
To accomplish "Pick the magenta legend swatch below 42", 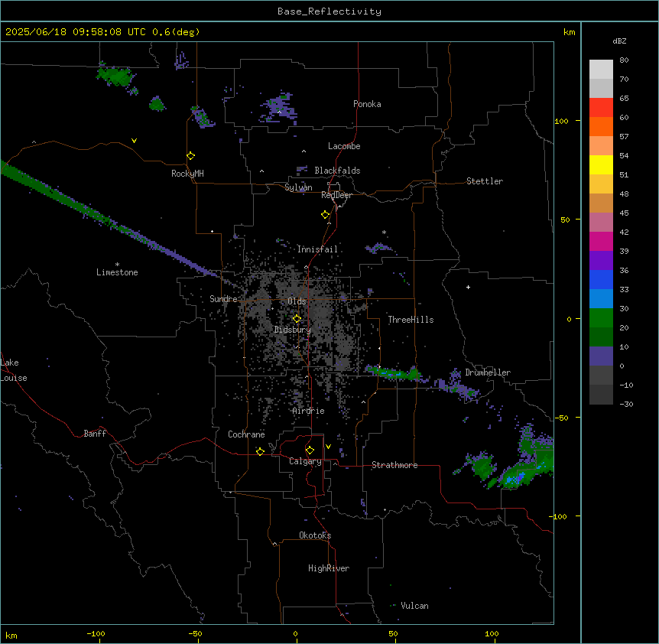I will click(601, 241).
